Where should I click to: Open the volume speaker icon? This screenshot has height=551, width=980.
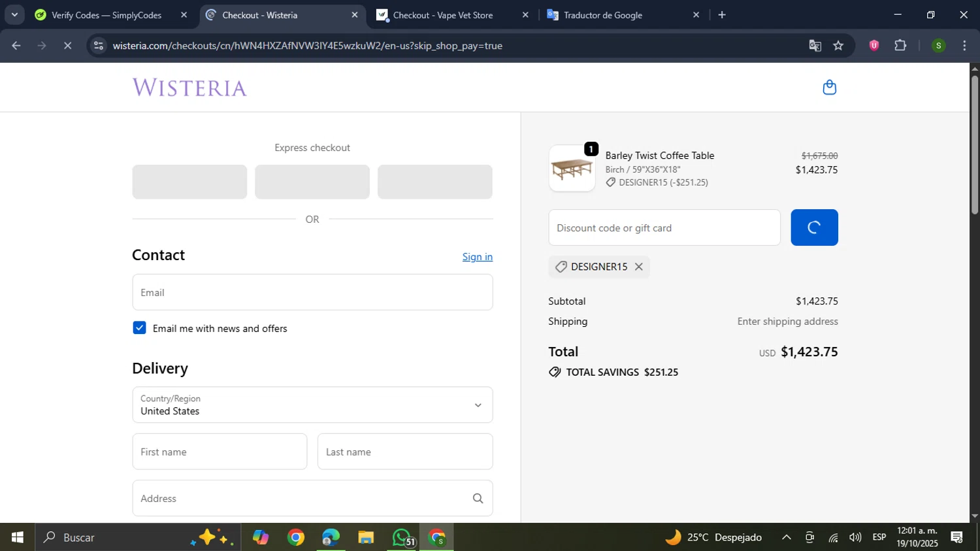[855, 537]
